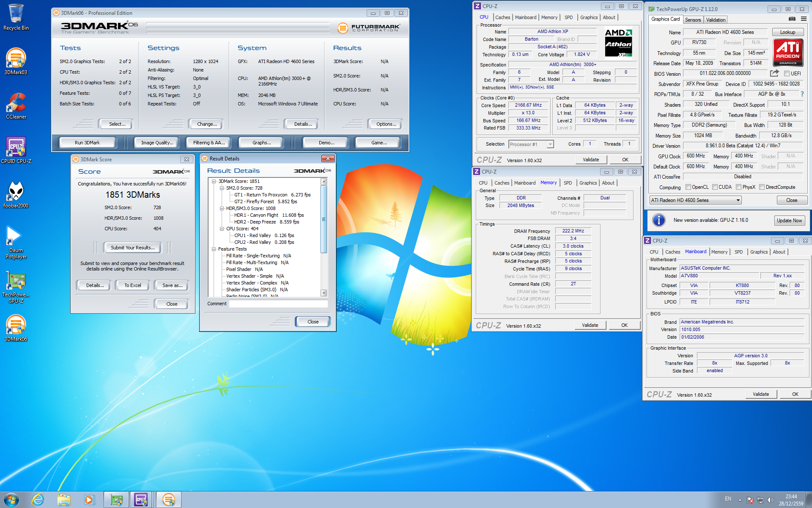Image resolution: width=812 pixels, height=508 pixels.
Task: Switch to the Sensors tab in GPU-Z
Action: point(693,20)
